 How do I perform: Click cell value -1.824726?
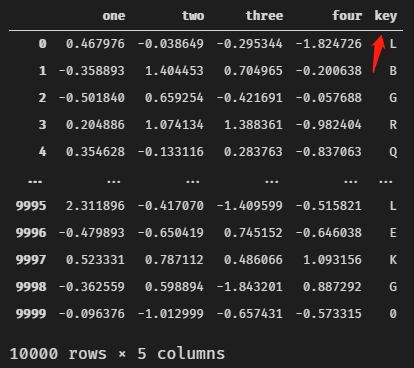pos(329,44)
